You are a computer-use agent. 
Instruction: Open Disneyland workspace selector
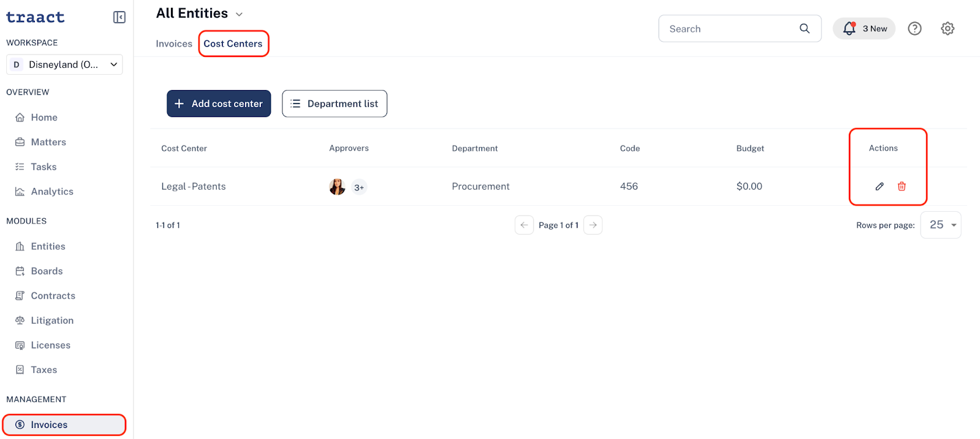point(64,64)
